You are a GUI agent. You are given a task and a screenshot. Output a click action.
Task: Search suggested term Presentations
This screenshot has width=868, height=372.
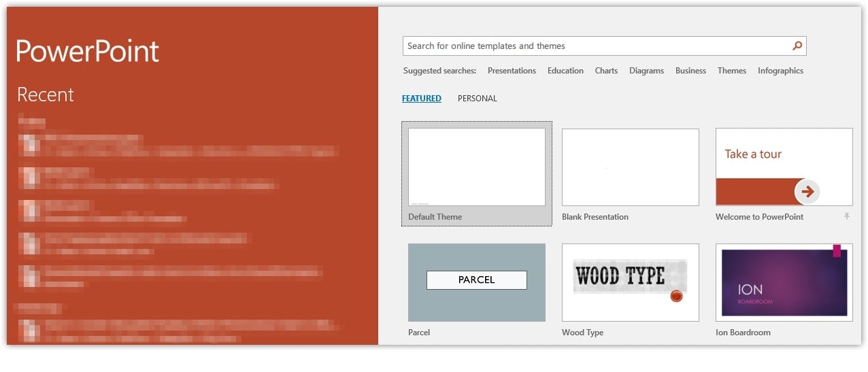point(512,71)
